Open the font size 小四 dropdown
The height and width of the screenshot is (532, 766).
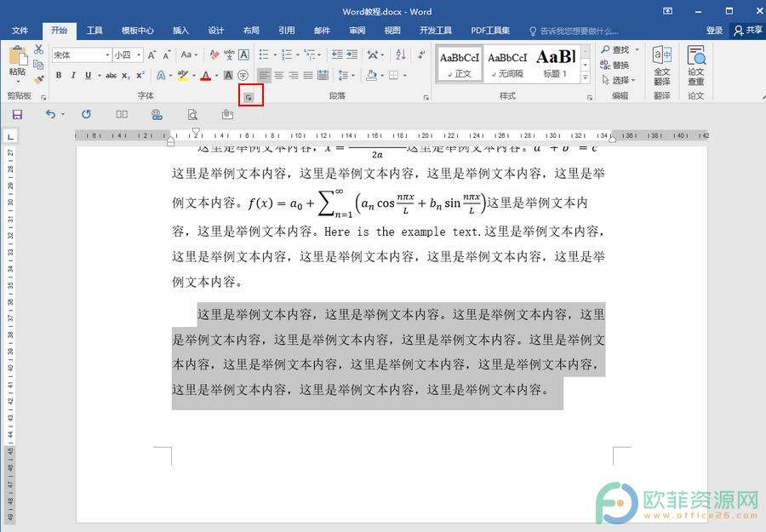(140, 54)
